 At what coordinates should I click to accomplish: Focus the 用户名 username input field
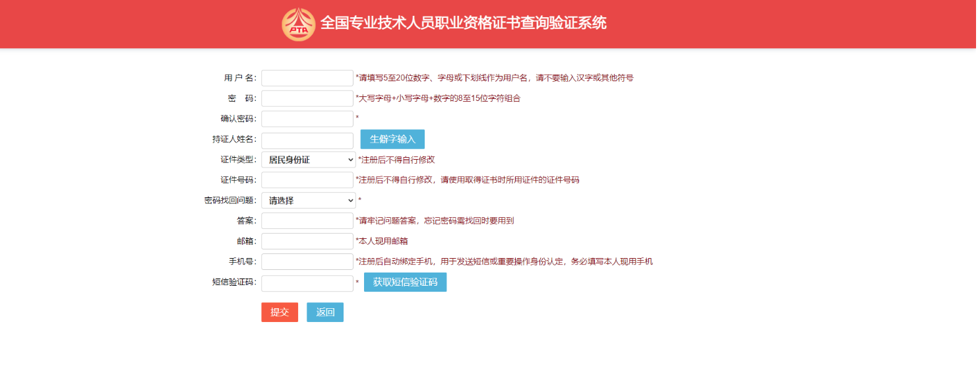pos(307,78)
